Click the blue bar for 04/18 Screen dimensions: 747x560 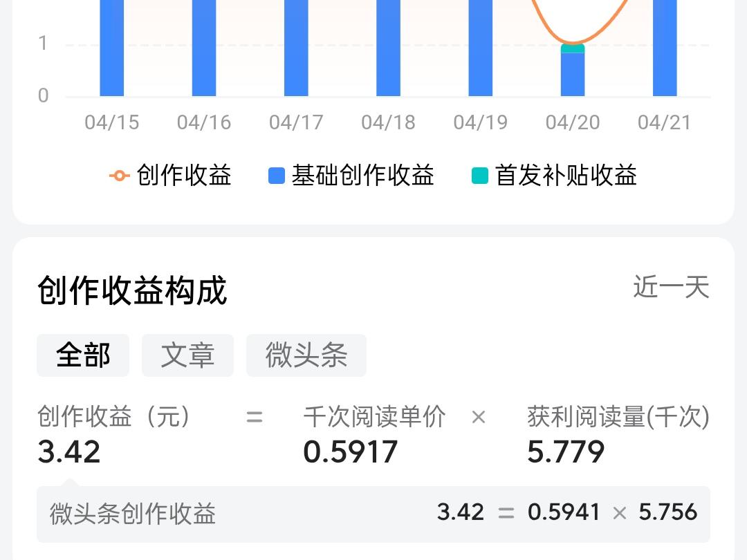click(388, 48)
